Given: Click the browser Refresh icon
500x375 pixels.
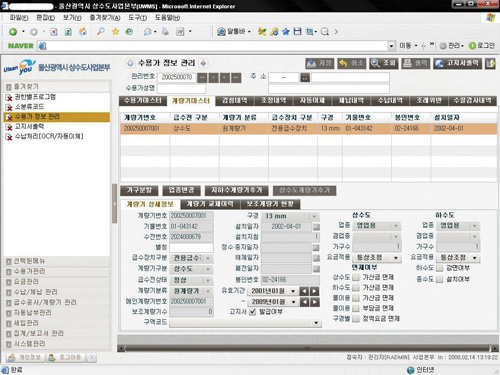Looking at the screenshot, I should [x=68, y=32].
